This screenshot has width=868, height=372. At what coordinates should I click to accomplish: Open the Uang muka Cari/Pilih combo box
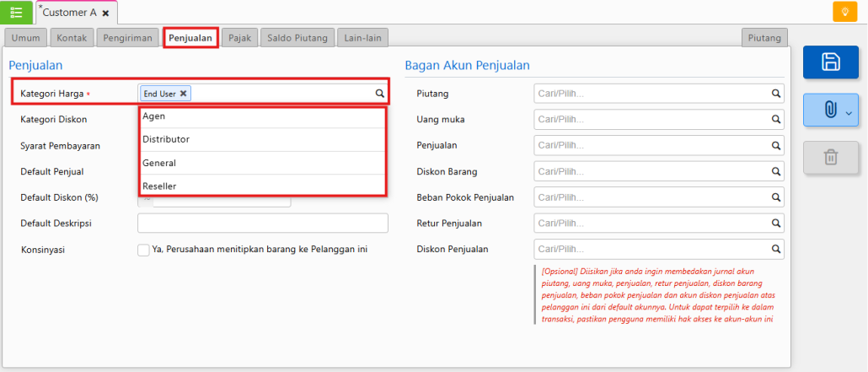pos(659,119)
